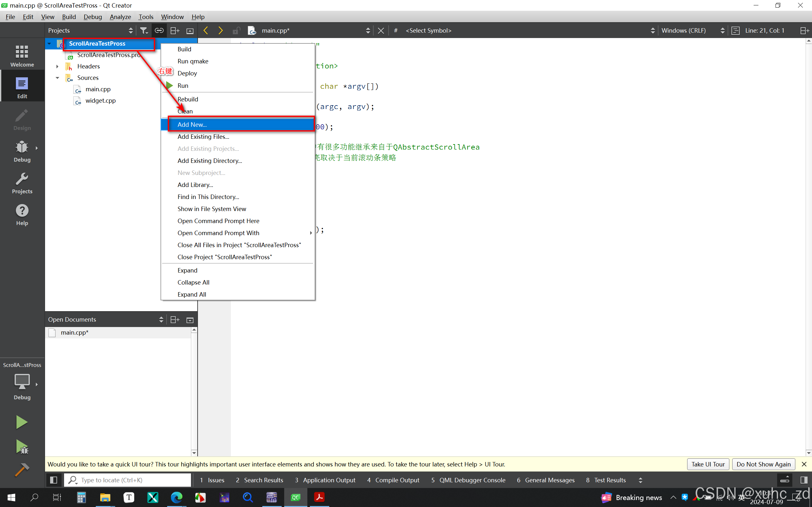Start debugging with the Run-debug icon
Image resolution: width=812 pixels, height=507 pixels.
[22, 447]
